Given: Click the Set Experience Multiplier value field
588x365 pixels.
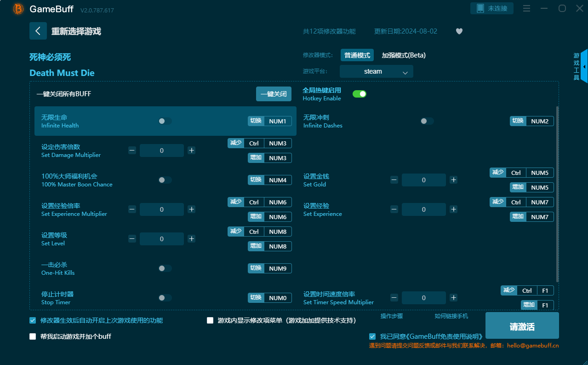Looking at the screenshot, I should [162, 209].
